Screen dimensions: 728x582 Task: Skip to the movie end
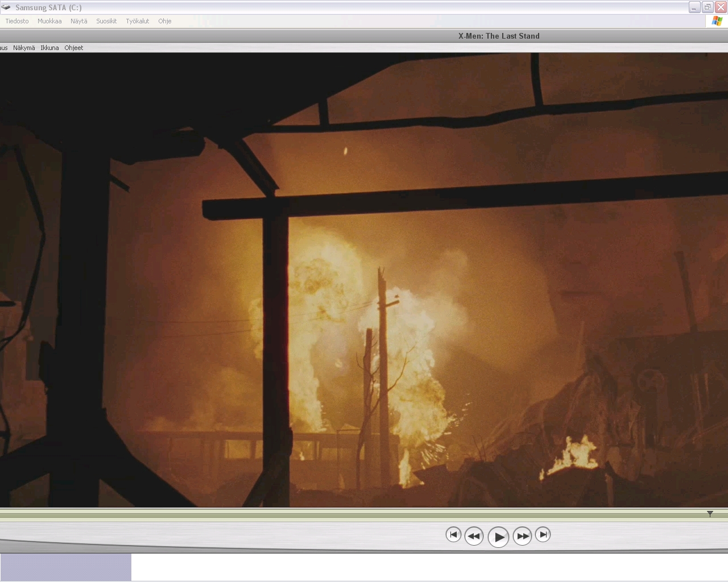coord(543,534)
